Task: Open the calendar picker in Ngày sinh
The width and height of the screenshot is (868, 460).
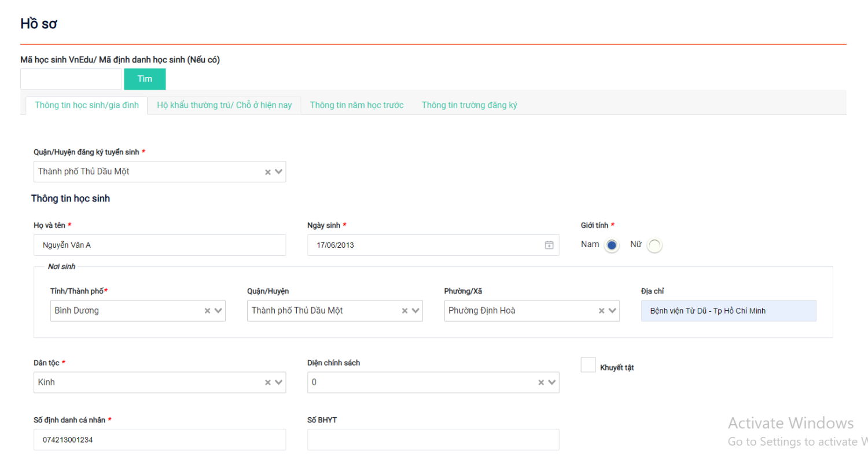Action: (549, 245)
